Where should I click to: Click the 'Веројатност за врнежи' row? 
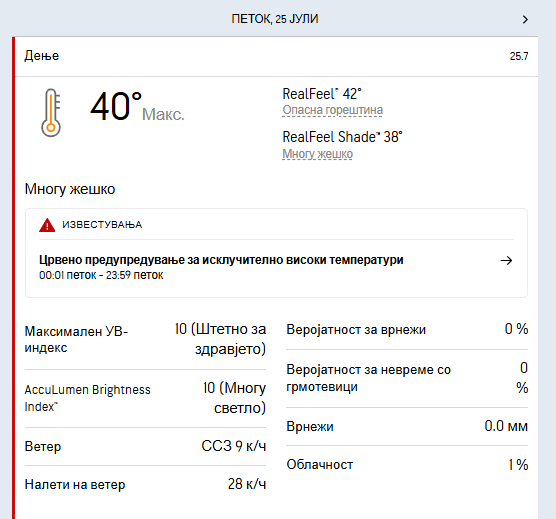(407, 329)
